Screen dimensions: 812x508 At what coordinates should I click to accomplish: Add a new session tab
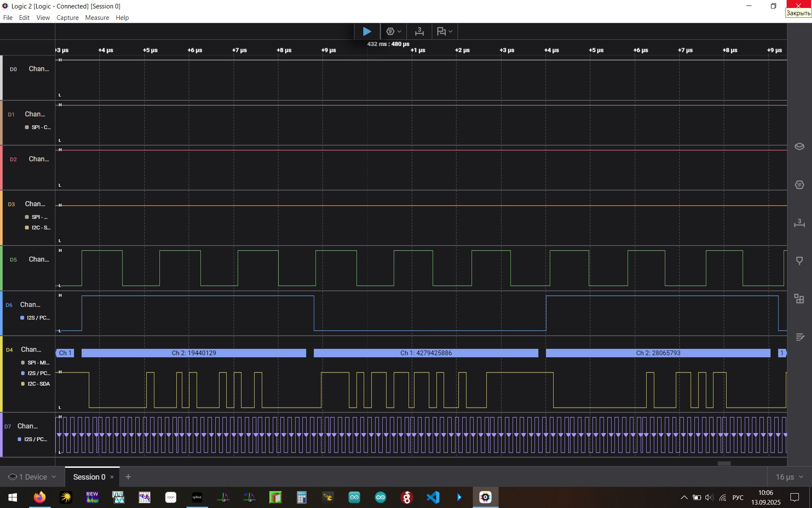point(128,477)
